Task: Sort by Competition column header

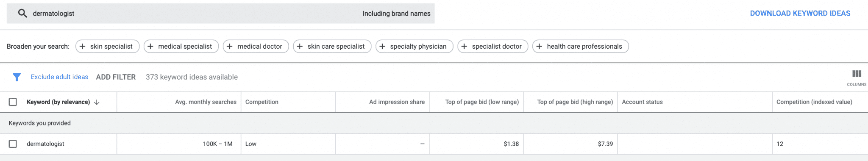Action: click(262, 102)
